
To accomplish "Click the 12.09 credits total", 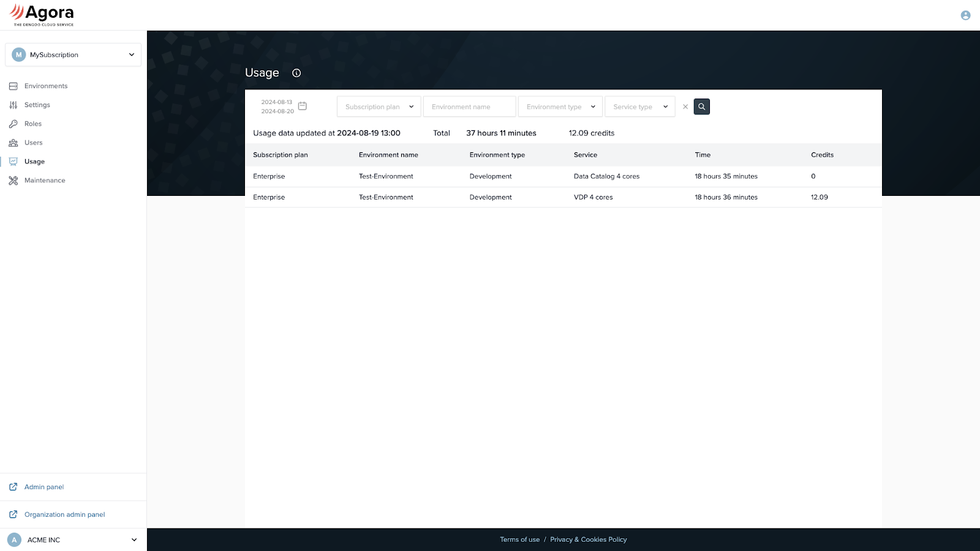I will point(592,133).
